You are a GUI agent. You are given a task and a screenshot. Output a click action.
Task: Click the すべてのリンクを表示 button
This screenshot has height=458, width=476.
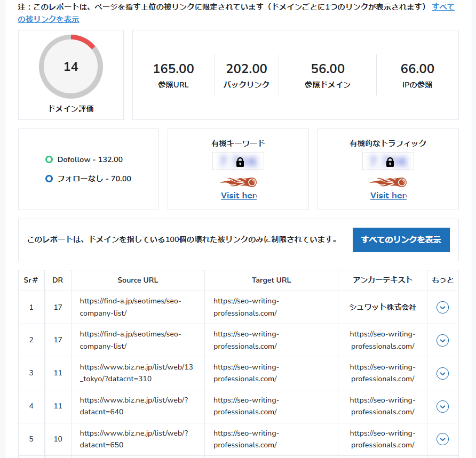click(x=401, y=240)
